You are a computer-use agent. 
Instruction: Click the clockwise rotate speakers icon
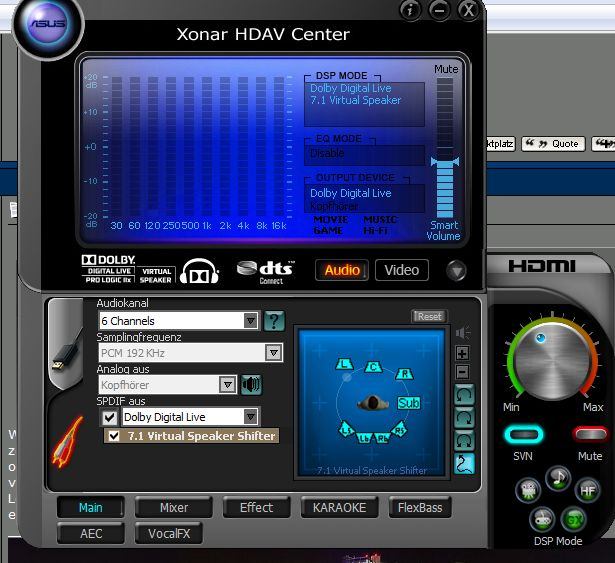pyautogui.click(x=464, y=417)
